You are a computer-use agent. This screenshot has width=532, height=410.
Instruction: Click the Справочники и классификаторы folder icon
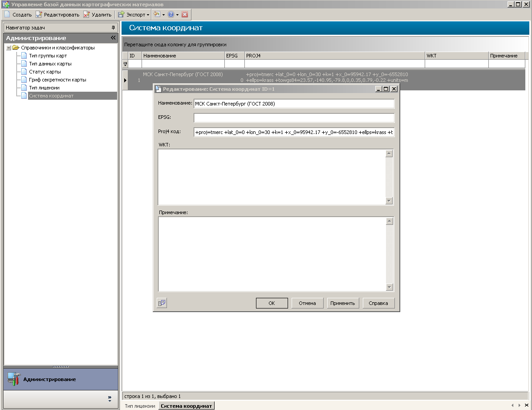[16, 48]
